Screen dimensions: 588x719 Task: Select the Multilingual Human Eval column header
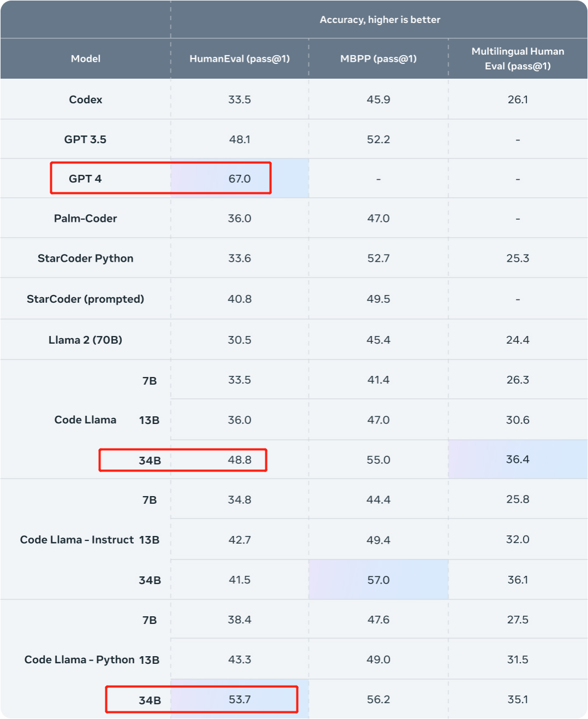[518, 58]
